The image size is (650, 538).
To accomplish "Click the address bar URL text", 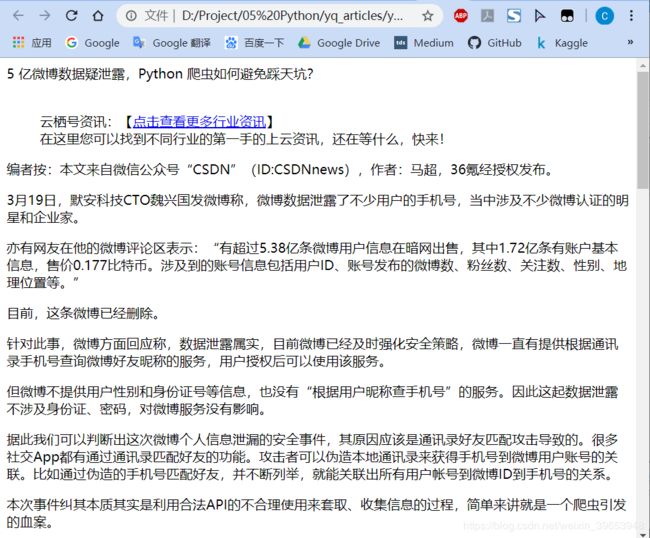I will tap(292, 16).
